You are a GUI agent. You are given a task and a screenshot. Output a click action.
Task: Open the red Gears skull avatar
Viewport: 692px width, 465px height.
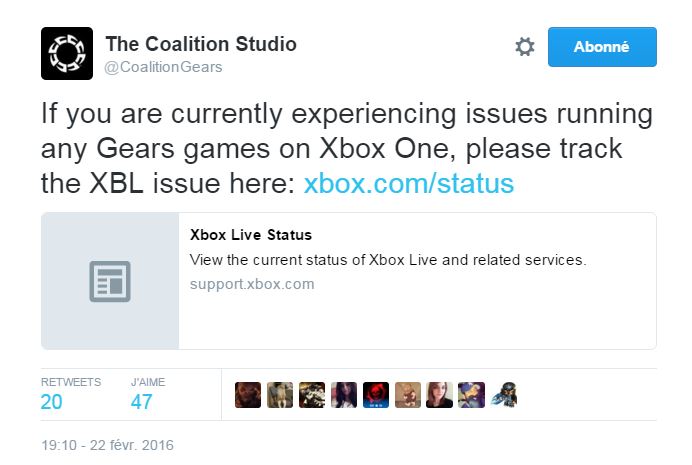pyautogui.click(x=376, y=395)
